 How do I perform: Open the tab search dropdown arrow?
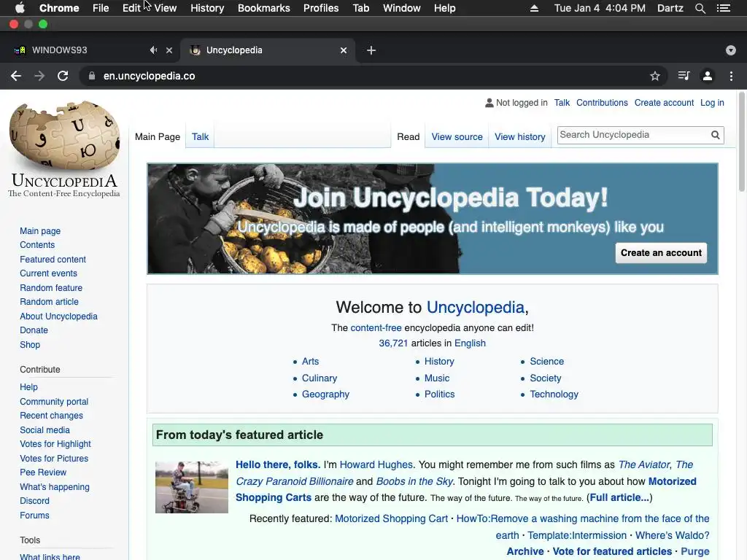click(x=731, y=50)
